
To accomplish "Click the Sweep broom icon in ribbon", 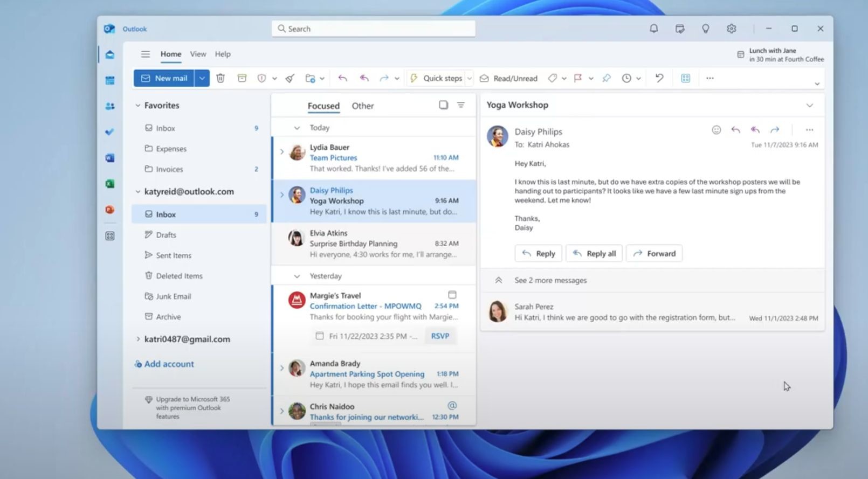I will (290, 78).
